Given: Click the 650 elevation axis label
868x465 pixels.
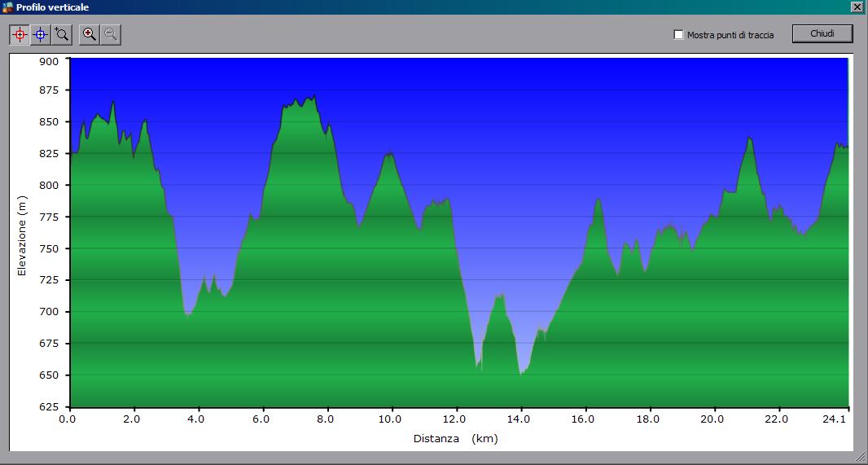Looking at the screenshot, I should coord(48,375).
